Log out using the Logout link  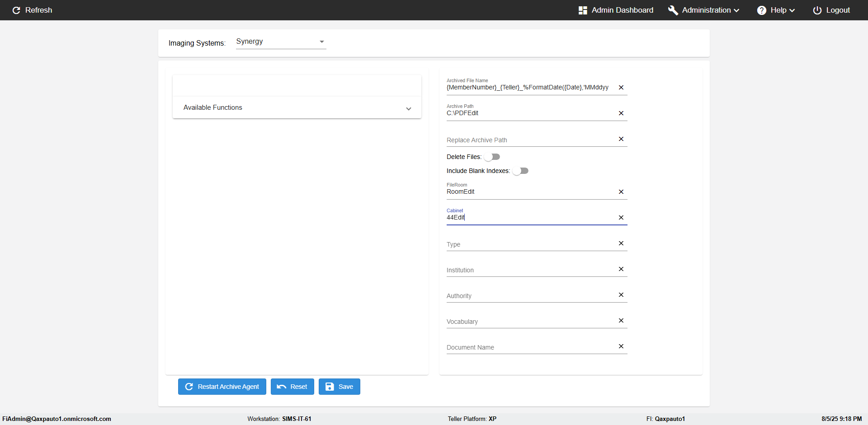point(831,10)
